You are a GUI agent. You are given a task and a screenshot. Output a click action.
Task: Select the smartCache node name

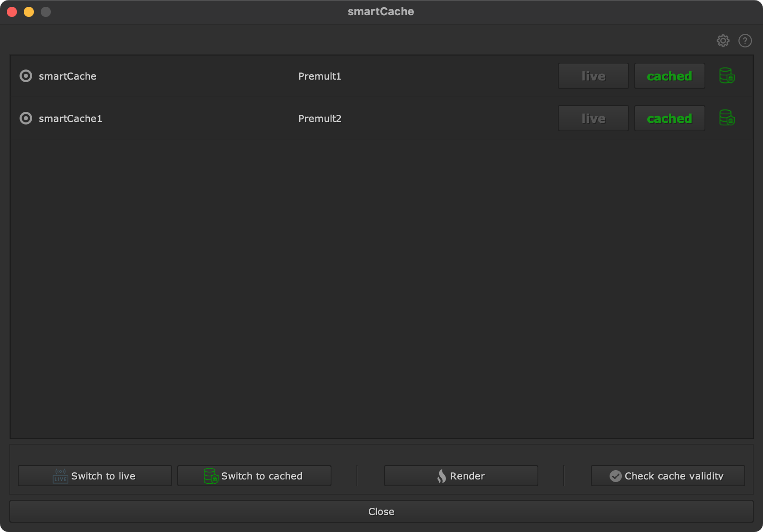point(67,76)
